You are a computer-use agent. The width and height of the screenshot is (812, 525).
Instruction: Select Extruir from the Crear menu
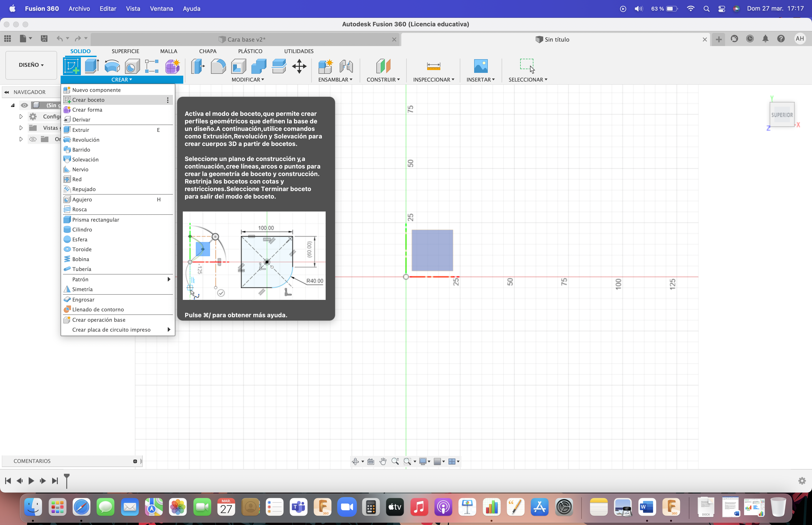point(118,130)
